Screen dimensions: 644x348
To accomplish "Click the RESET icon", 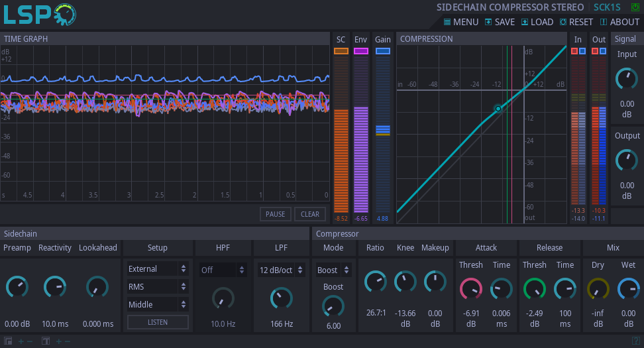I will tap(563, 22).
